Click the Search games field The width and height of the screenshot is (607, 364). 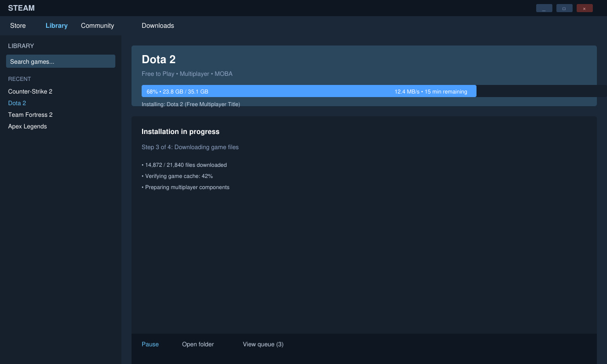61,61
